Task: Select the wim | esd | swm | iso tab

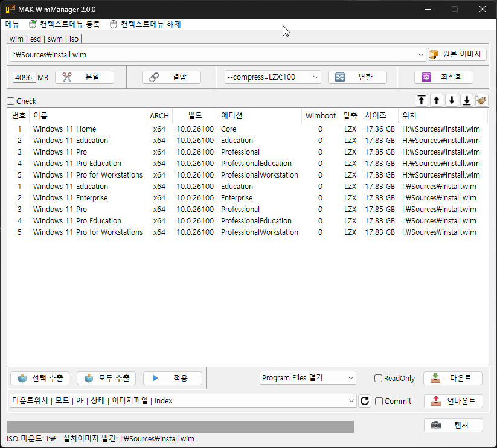Action: [x=44, y=39]
